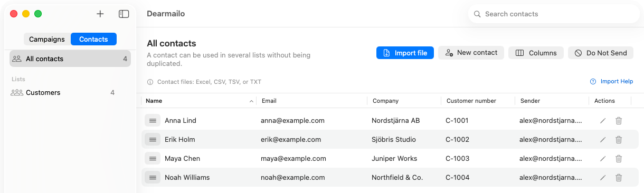Edit the Maya Chen contact
Image resolution: width=644 pixels, height=193 pixels.
pyautogui.click(x=603, y=158)
